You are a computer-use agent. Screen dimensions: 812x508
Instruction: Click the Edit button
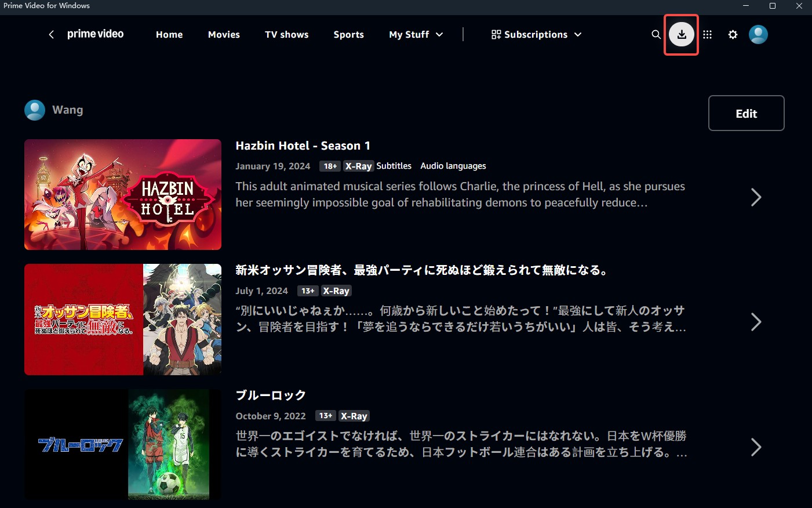[x=746, y=113]
